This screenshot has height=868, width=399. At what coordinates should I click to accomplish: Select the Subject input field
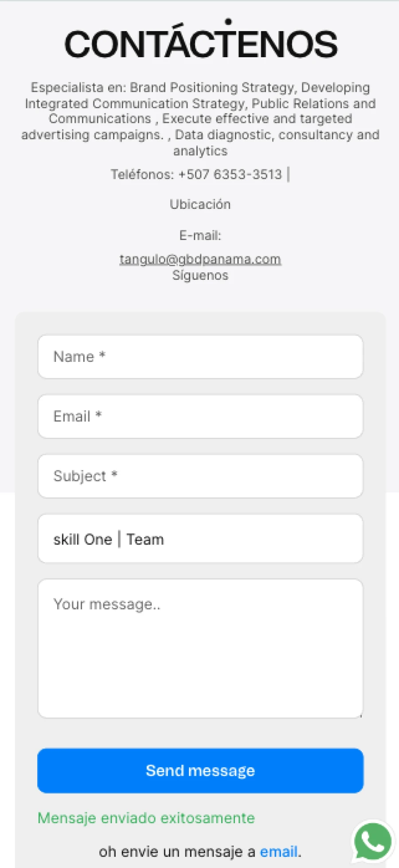[x=200, y=476]
